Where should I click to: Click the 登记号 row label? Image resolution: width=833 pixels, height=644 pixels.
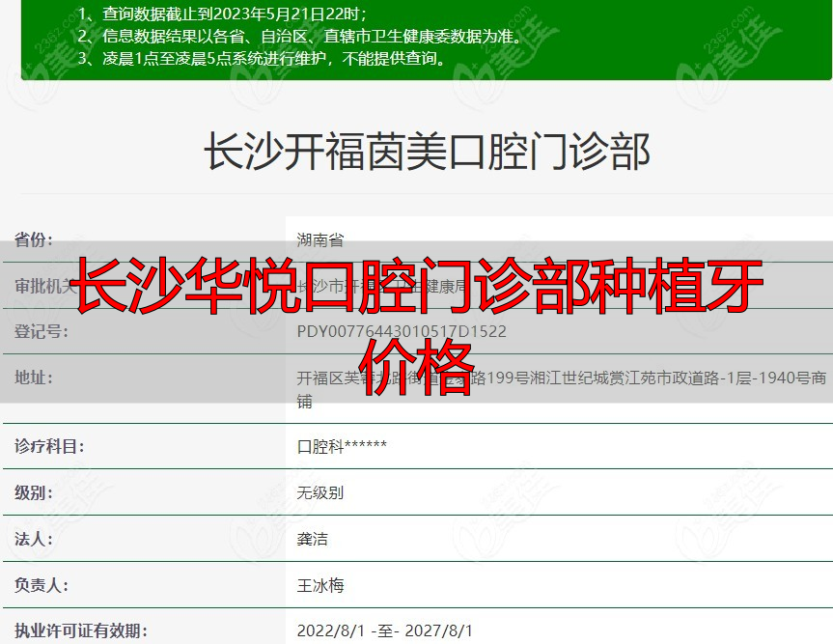41,332
